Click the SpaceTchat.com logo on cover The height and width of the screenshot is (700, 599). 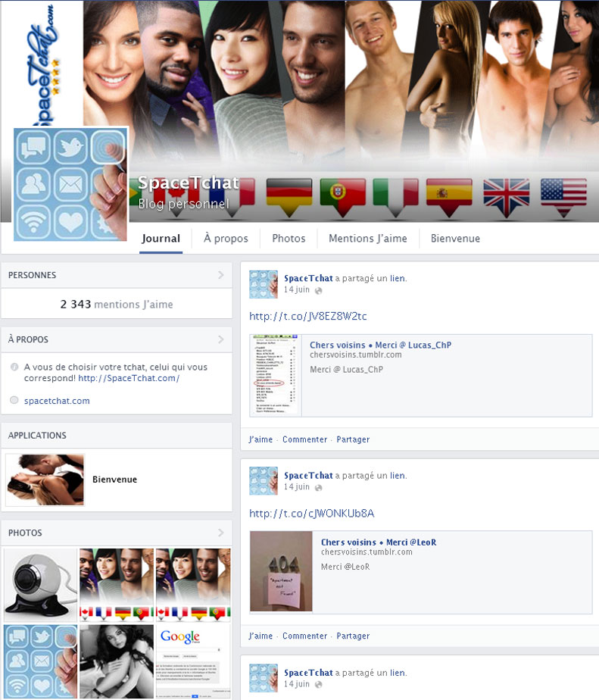click(45, 64)
